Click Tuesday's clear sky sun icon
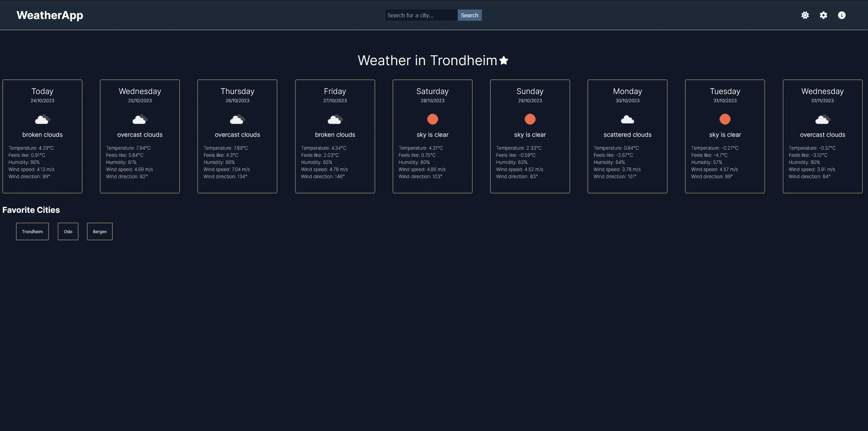This screenshot has width=868, height=431. coord(725,119)
